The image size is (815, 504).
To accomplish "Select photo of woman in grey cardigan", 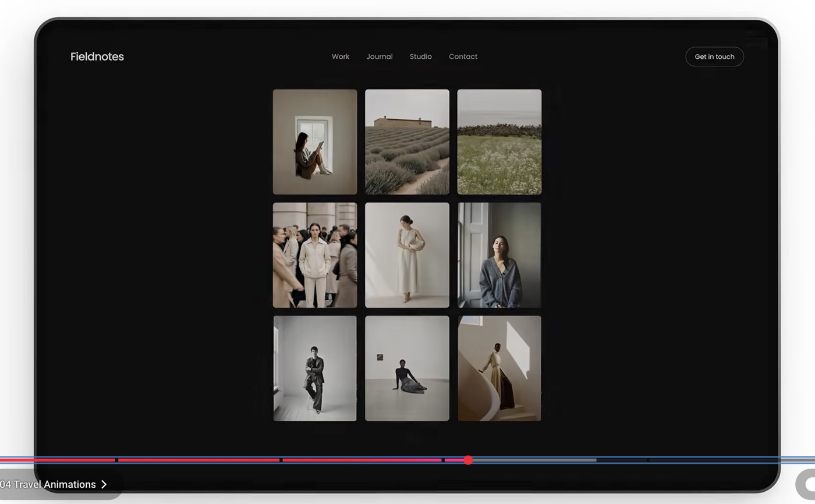I will (499, 255).
